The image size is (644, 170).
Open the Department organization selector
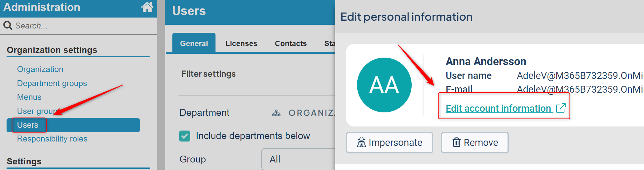[x=304, y=113]
